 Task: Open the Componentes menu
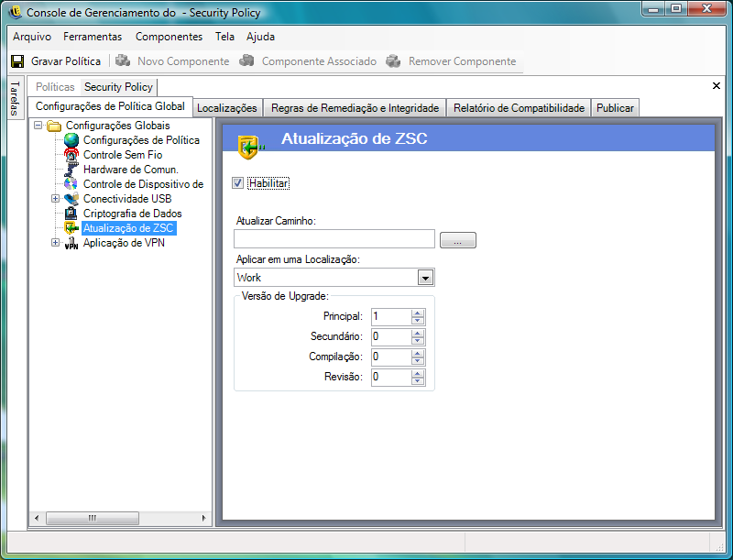tap(169, 37)
